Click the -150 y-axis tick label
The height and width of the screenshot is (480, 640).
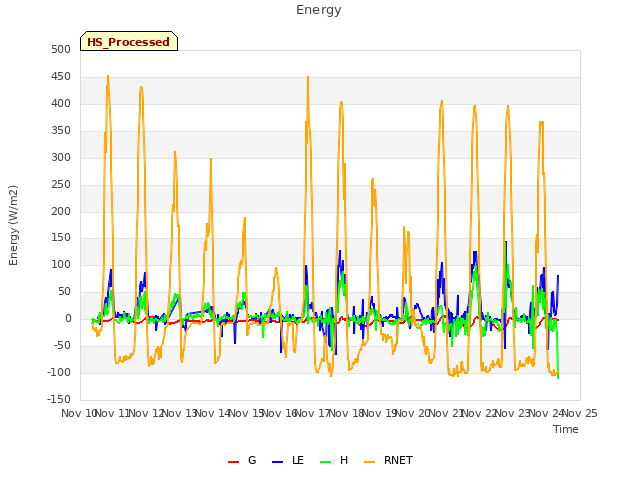[59, 399]
